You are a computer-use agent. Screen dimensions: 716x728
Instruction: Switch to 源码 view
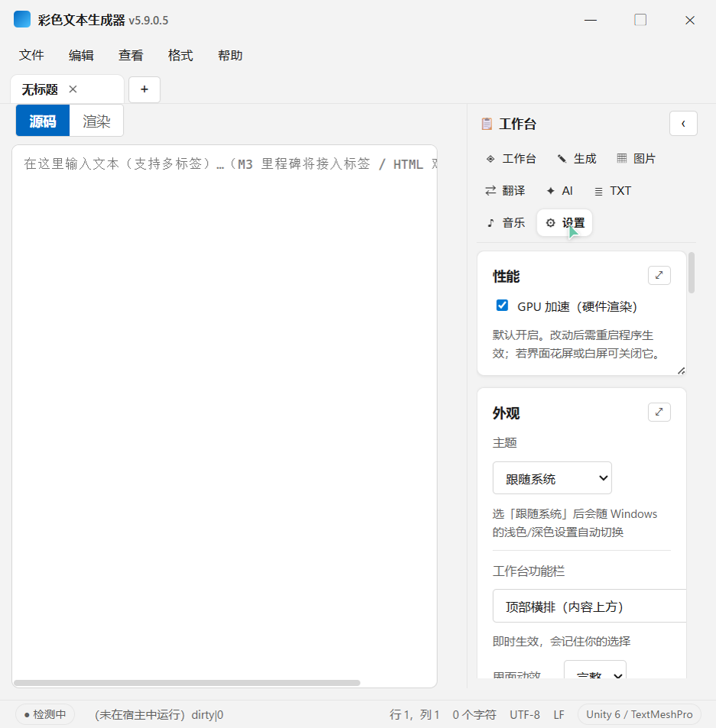click(43, 121)
